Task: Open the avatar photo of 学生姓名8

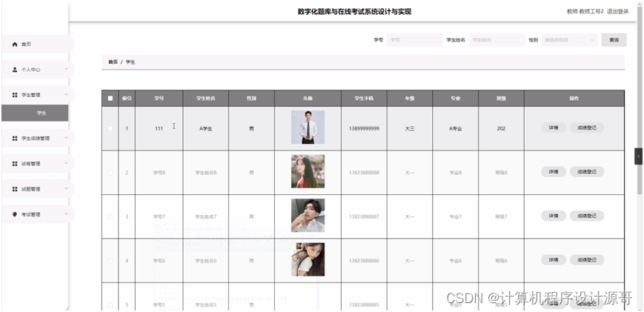Action: tap(308, 171)
